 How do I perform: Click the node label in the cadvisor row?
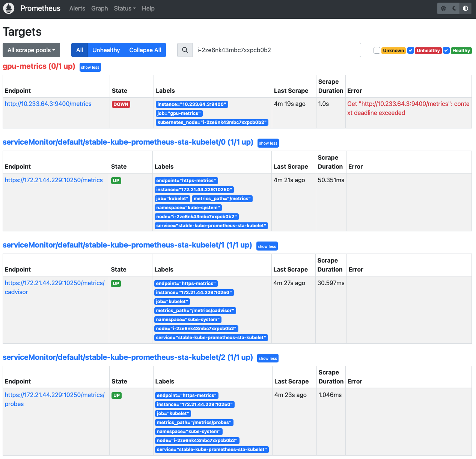(x=196, y=329)
